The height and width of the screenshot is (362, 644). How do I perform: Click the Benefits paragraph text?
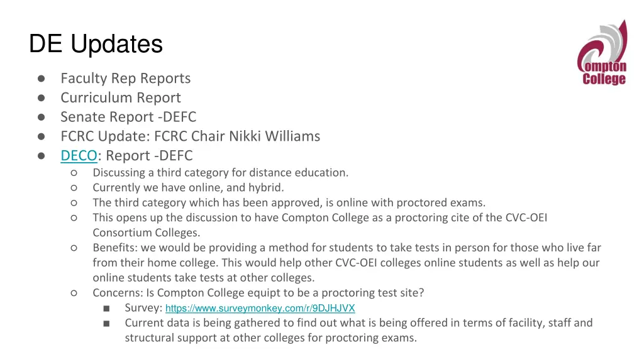click(x=347, y=263)
